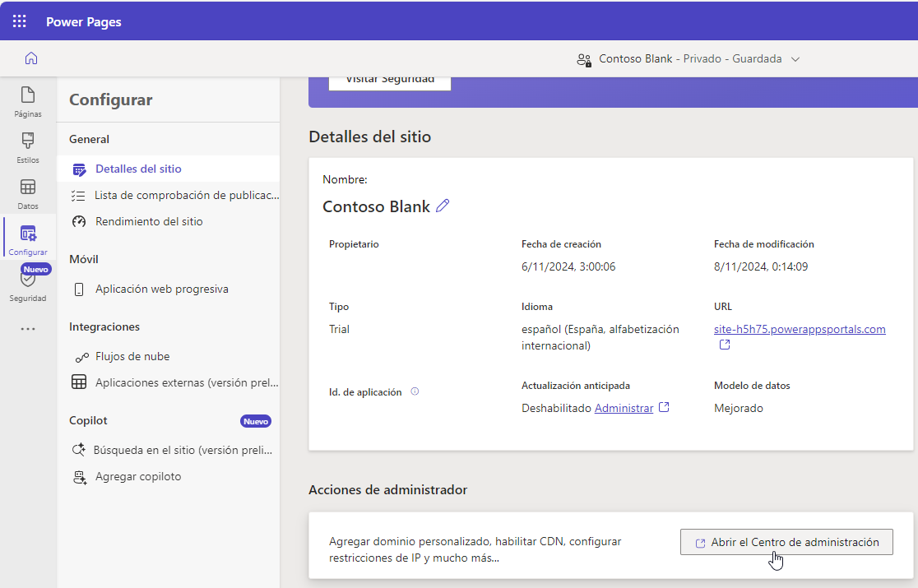918x588 pixels.
Task: Open Flujos de nube
Action: pos(169,356)
